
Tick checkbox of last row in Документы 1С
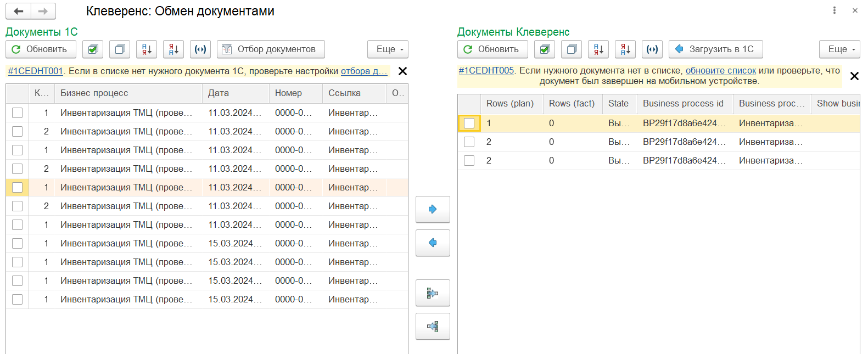(x=18, y=300)
